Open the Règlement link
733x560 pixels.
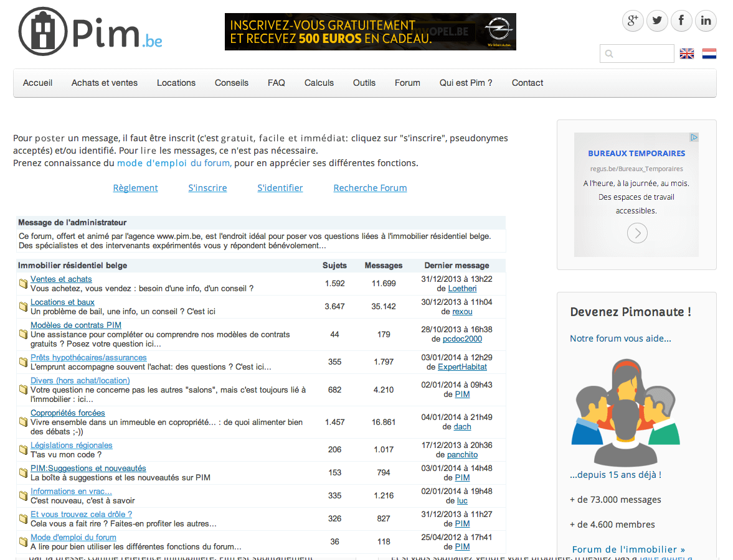click(136, 188)
